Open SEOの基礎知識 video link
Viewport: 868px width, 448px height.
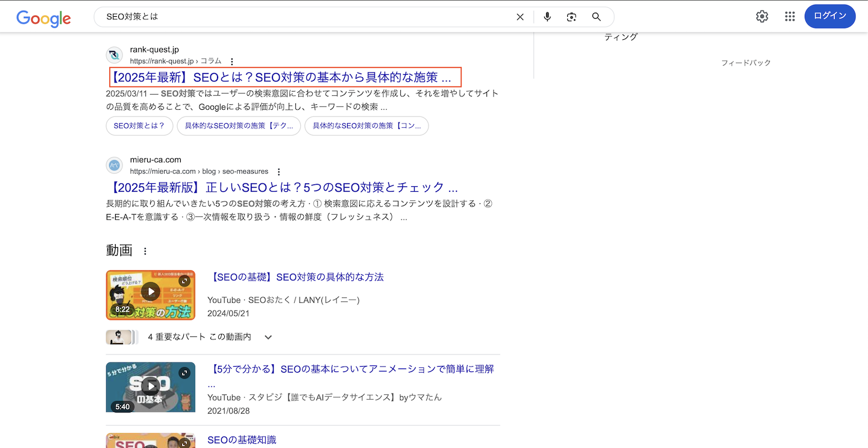[x=242, y=440]
